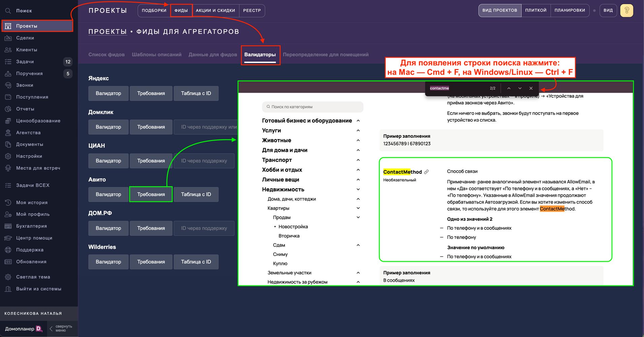Image resolution: width=644 pixels, height=337 pixels.
Task: Open the ВИД button in header
Action: pos(608,10)
